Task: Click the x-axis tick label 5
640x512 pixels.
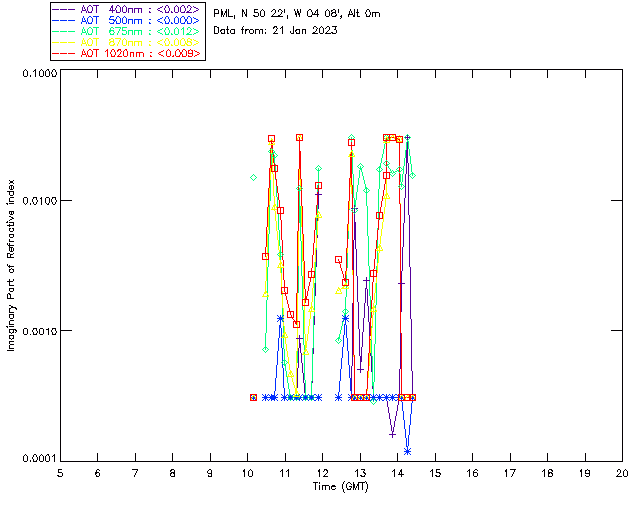Action: point(60,473)
